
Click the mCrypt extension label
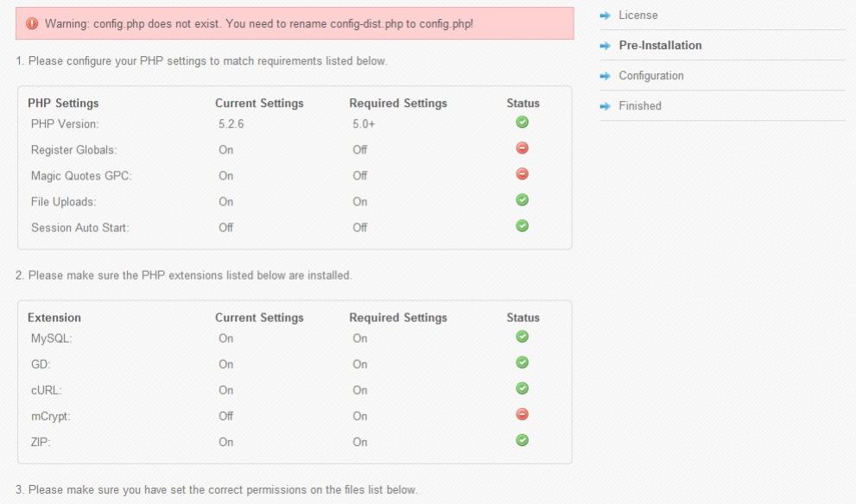tap(51, 416)
